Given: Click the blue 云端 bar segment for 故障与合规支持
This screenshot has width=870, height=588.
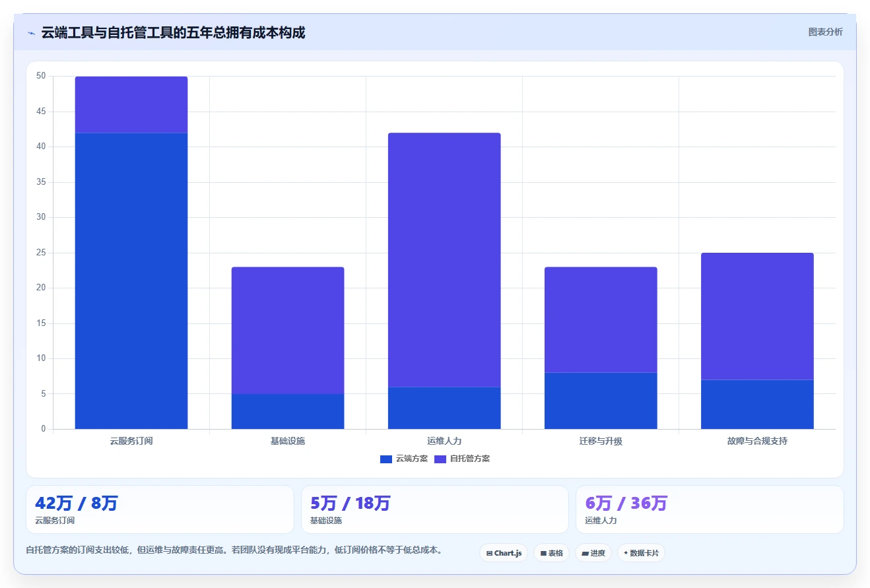Looking at the screenshot, I should (x=757, y=405).
